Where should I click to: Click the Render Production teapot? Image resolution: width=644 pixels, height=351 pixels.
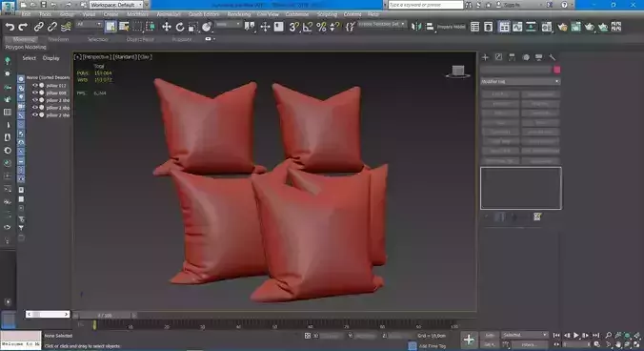click(x=590, y=27)
